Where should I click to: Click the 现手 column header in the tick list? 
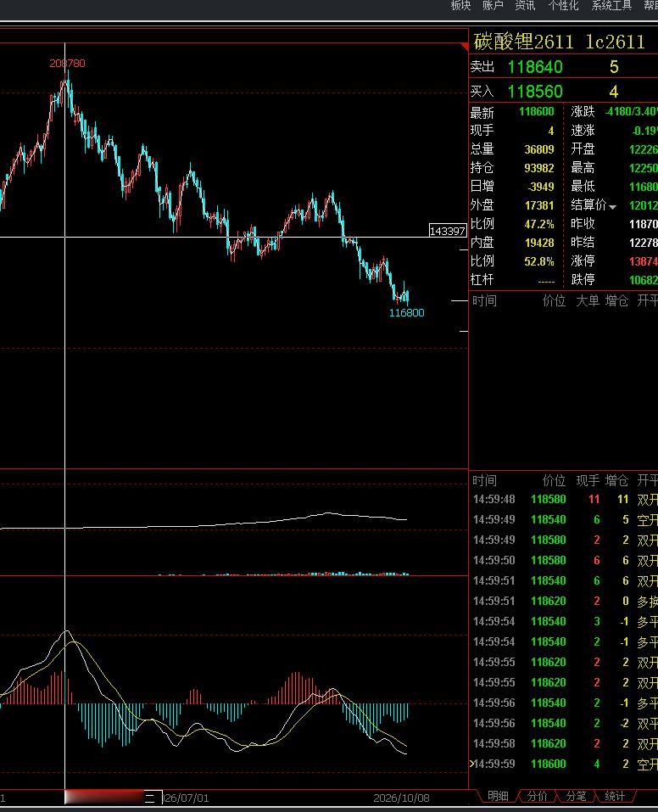pyautogui.click(x=587, y=481)
